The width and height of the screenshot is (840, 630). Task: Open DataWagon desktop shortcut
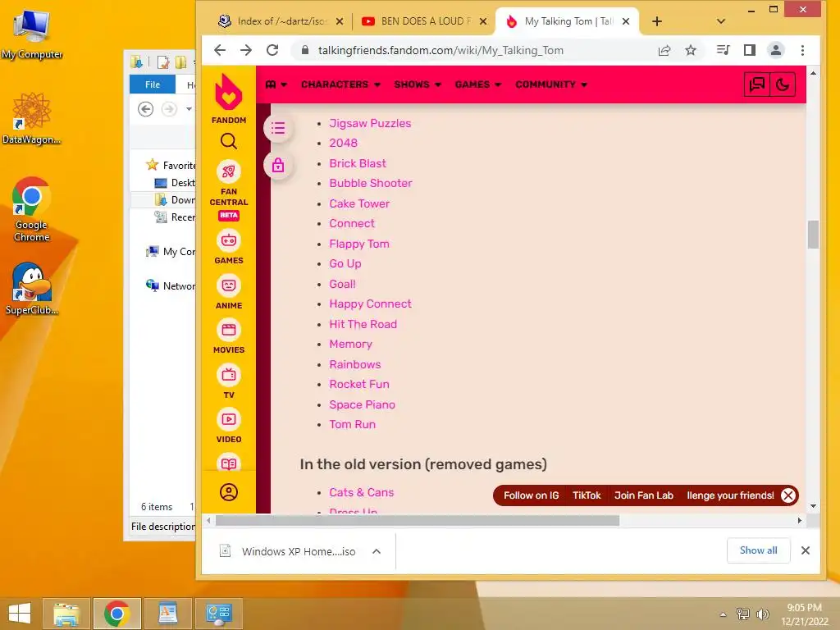(x=32, y=119)
